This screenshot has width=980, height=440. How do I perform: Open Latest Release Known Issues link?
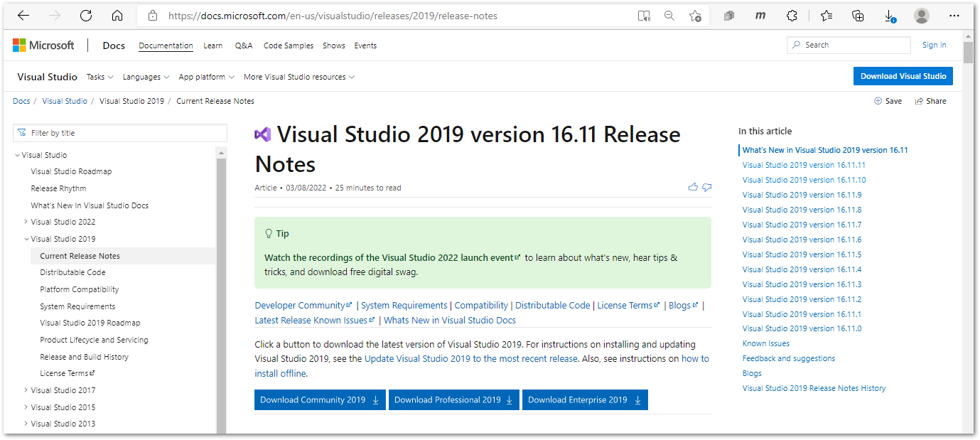315,321
